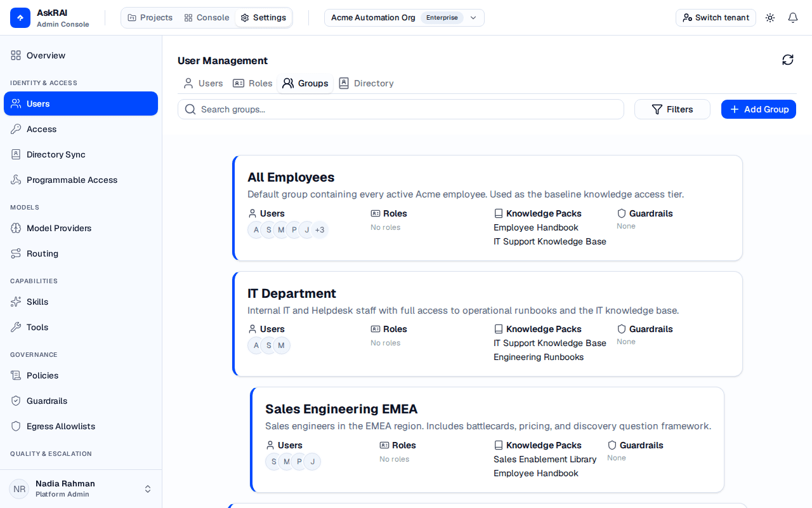812x508 pixels.
Task: Go to Access in the sidebar
Action: pos(81,129)
